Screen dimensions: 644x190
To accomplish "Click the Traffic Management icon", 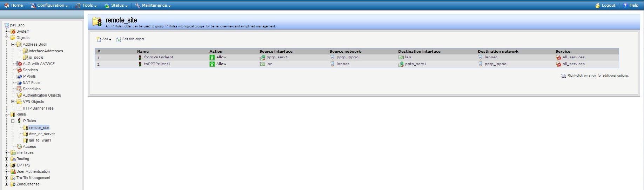I will click(13, 178).
